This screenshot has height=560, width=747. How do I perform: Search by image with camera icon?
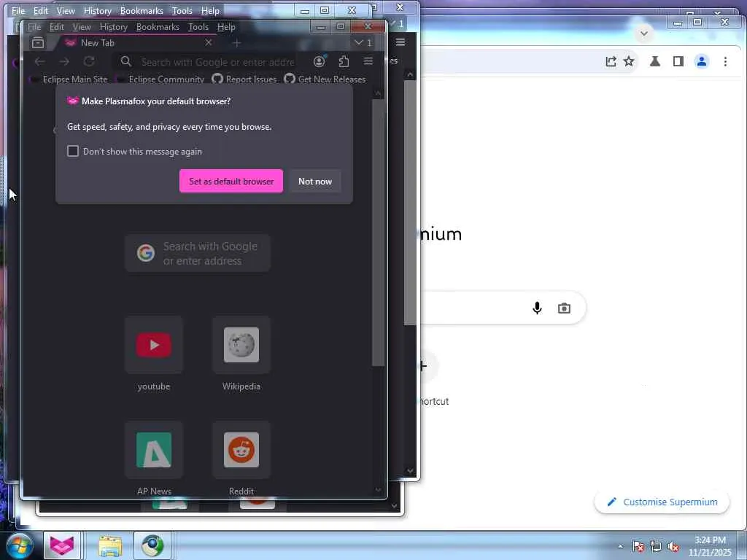click(564, 308)
